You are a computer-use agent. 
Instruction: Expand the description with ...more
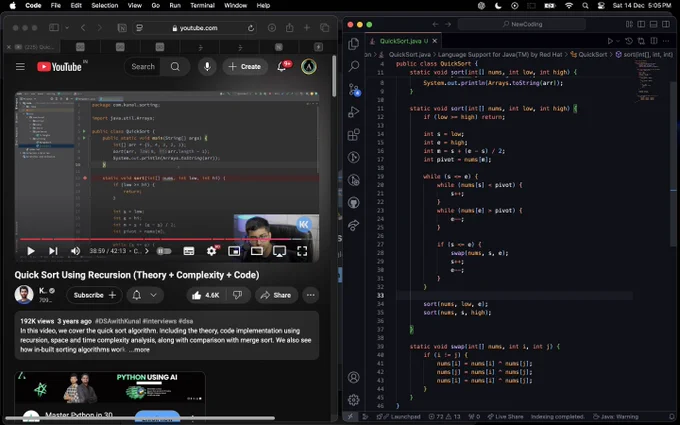tap(139, 350)
